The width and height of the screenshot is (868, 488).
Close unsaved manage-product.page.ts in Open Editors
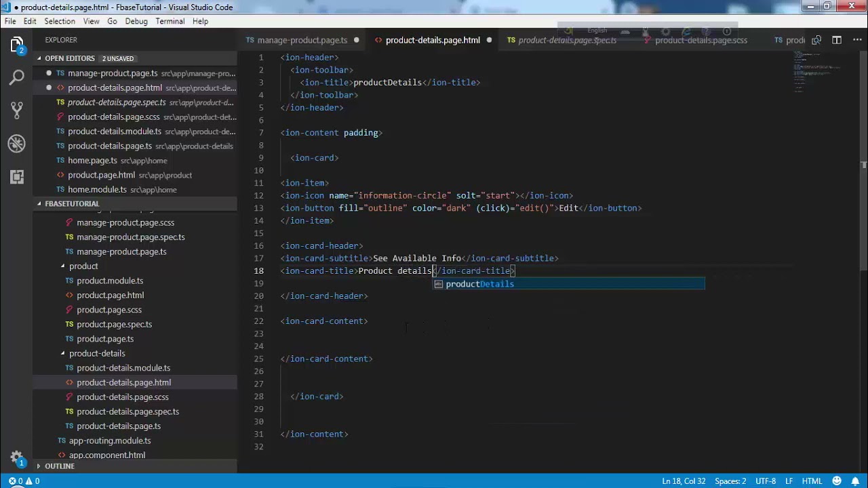49,73
